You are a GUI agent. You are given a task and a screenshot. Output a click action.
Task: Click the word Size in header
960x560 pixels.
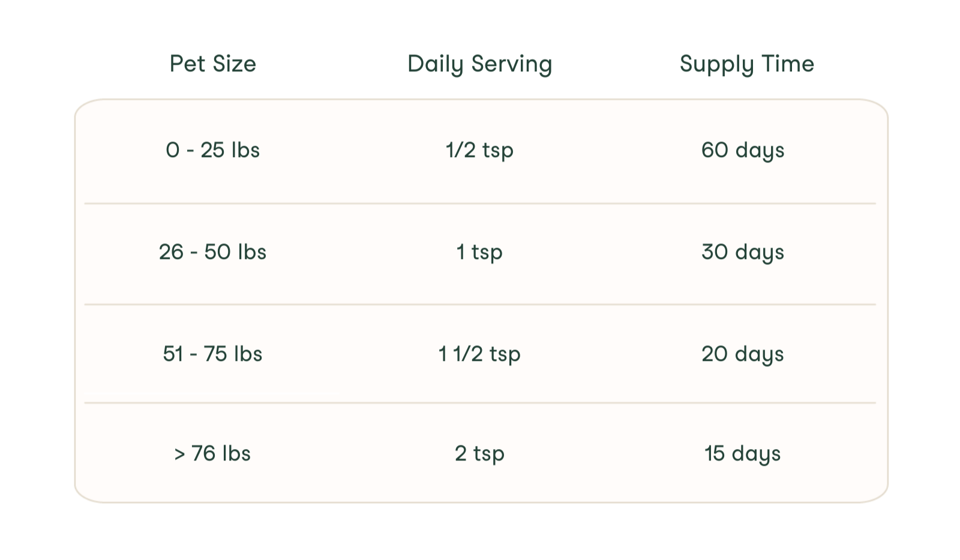(x=235, y=64)
